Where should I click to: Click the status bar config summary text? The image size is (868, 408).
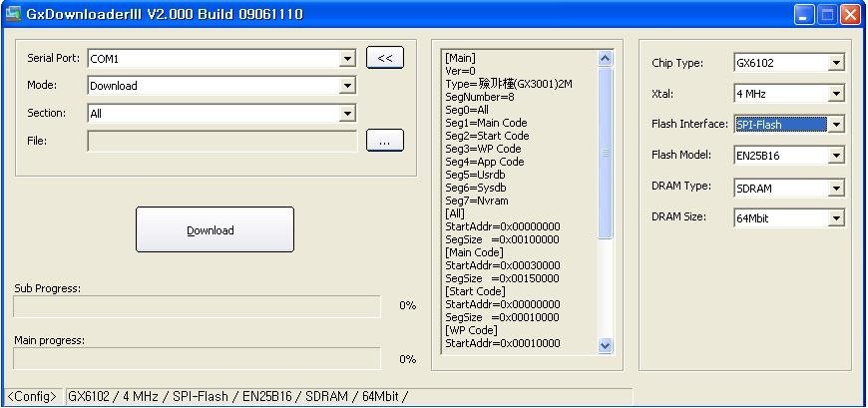tap(236, 396)
